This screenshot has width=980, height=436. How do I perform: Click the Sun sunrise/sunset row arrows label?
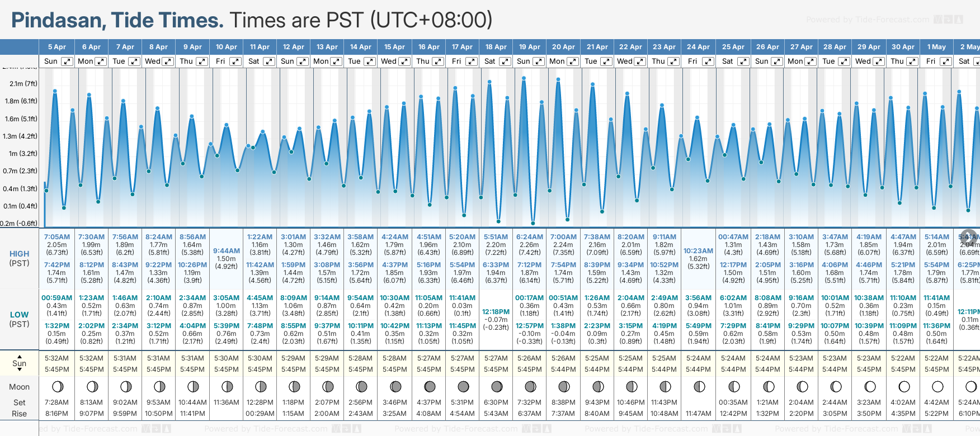pos(19,363)
